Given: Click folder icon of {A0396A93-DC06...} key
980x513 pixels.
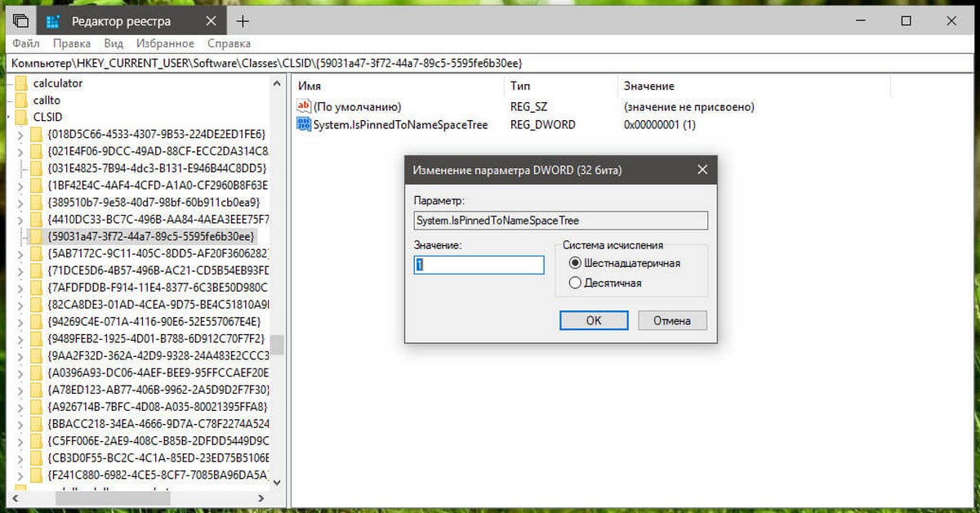Looking at the screenshot, I should pyautogui.click(x=36, y=372).
